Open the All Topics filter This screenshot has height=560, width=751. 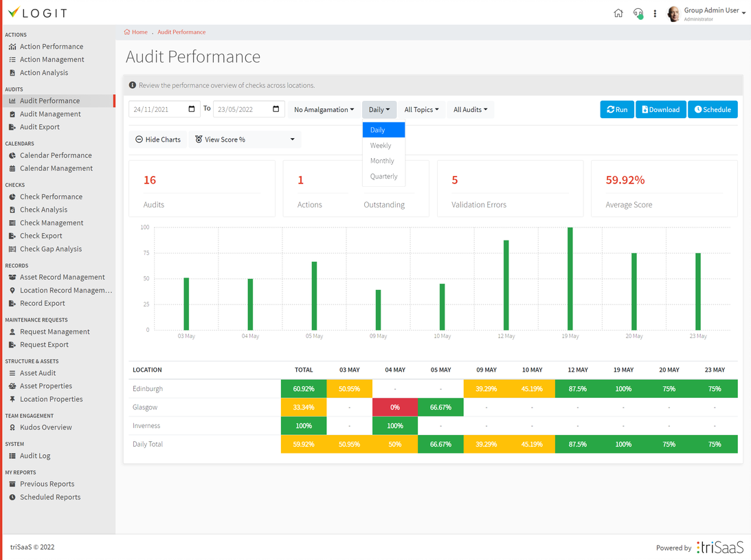[x=421, y=110]
